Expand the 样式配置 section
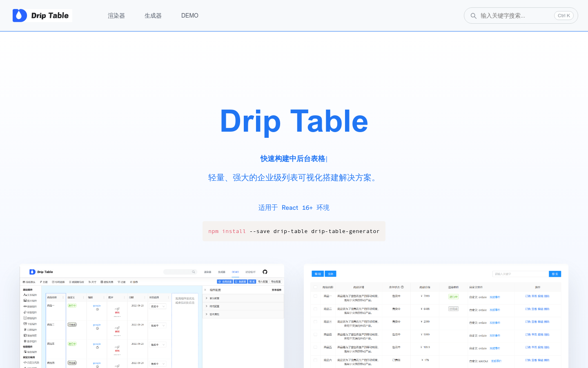 pyautogui.click(x=214, y=306)
